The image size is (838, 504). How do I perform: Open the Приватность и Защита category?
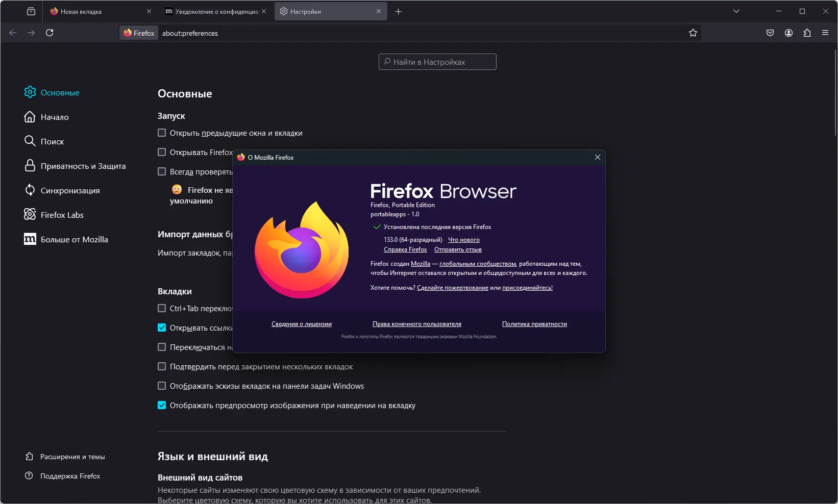[75, 166]
